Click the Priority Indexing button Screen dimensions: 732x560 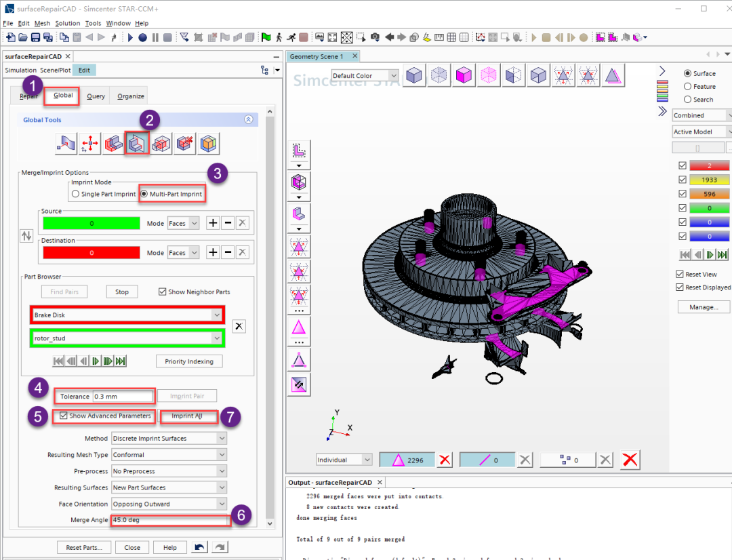(x=189, y=361)
